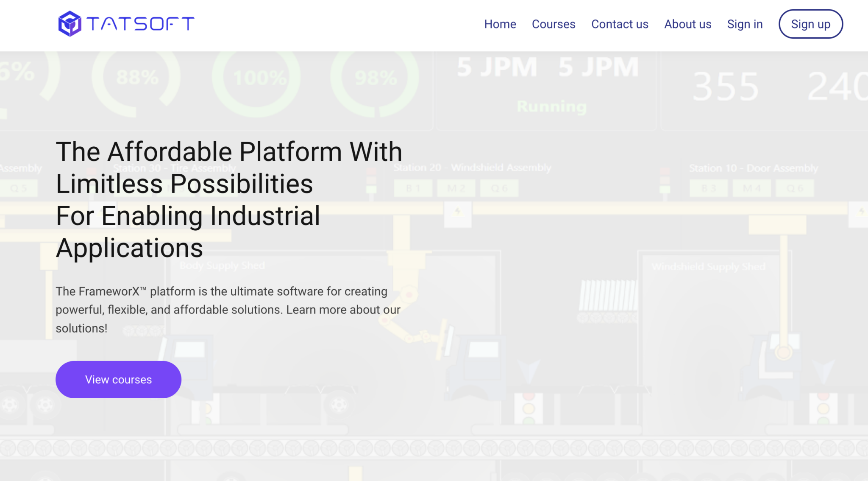This screenshot has height=481, width=868.
Task: Click the 355 counter value
Action: coord(725,87)
